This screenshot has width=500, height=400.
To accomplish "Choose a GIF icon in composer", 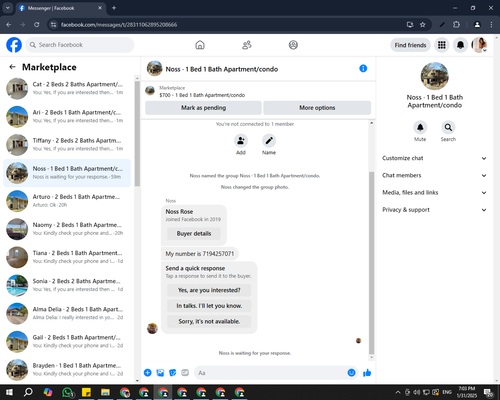I will coord(185,373).
